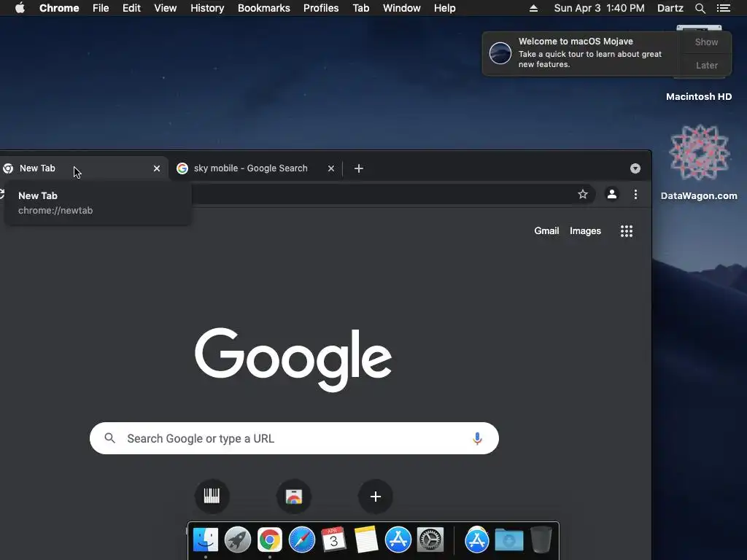Screen dimensions: 747x560
Task: Open the tab search dropdown arrow
Action: pos(635,168)
